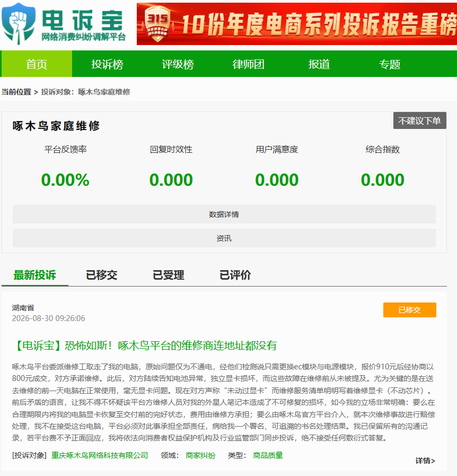Open the 评级榜 nav item
The width and height of the screenshot is (457, 476).
pyautogui.click(x=178, y=64)
